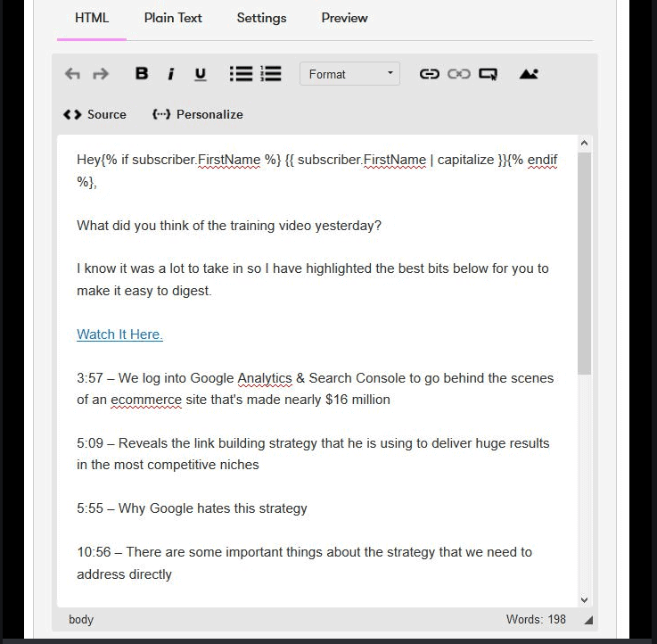Follow the 'Watch It Here.' link
This screenshot has height=644, width=657.
119,334
